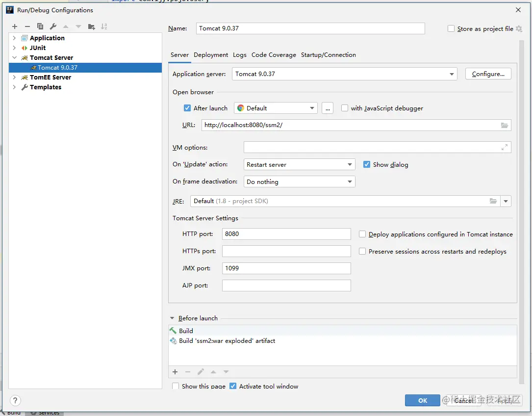Add before launch task plus icon
The width and height of the screenshot is (532, 416).
(175, 372)
